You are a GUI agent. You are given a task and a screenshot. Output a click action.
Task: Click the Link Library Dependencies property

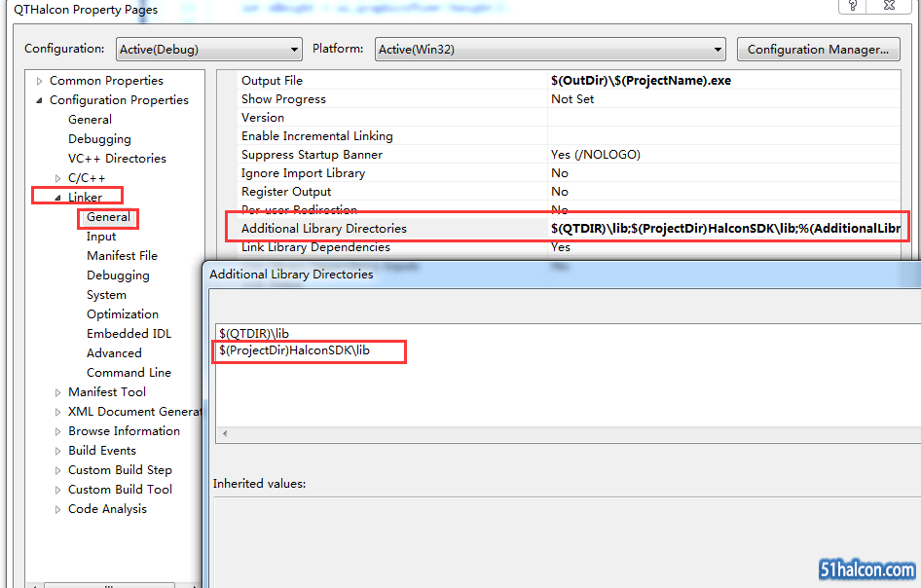570,247
